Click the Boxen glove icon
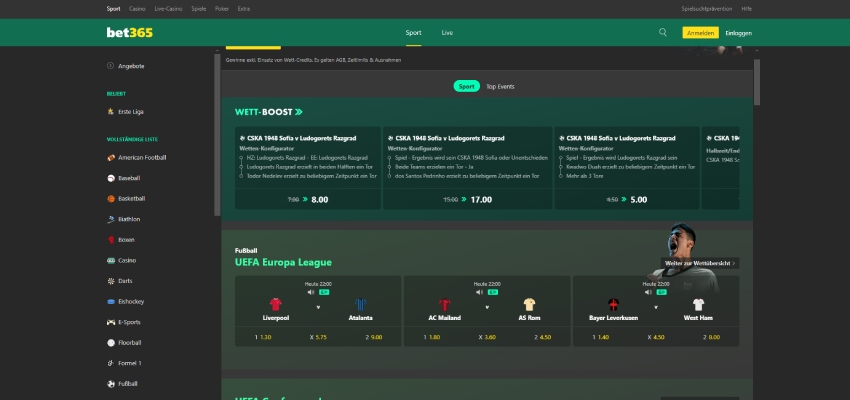 pos(111,240)
